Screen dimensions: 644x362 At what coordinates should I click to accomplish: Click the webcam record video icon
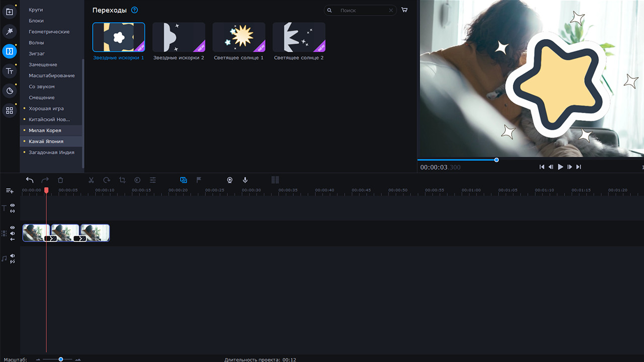229,180
